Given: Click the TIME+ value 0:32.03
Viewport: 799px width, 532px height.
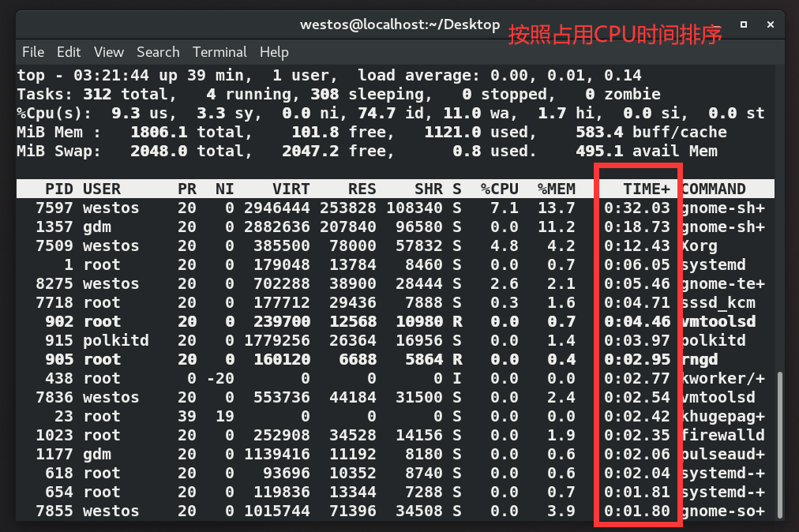Looking at the screenshot, I should [x=637, y=208].
